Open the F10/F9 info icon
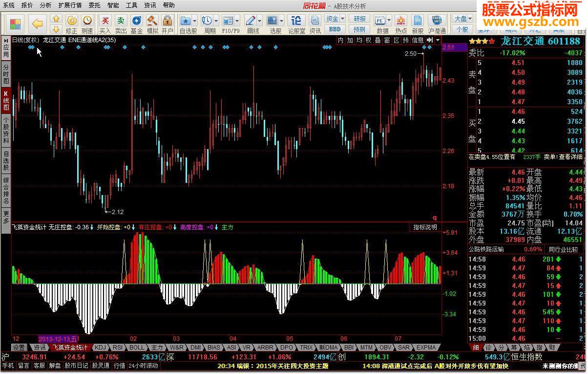 pyautogui.click(x=228, y=21)
